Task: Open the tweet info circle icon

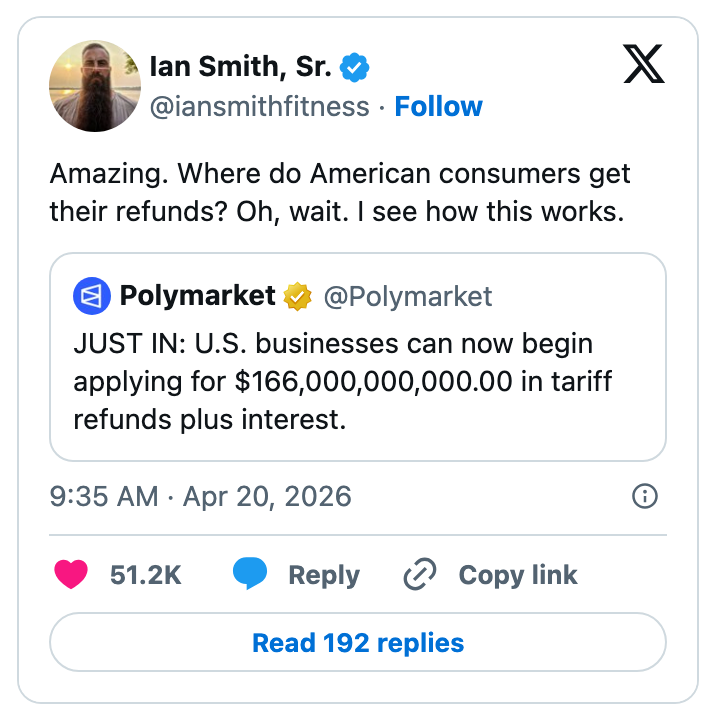Action: tap(646, 496)
